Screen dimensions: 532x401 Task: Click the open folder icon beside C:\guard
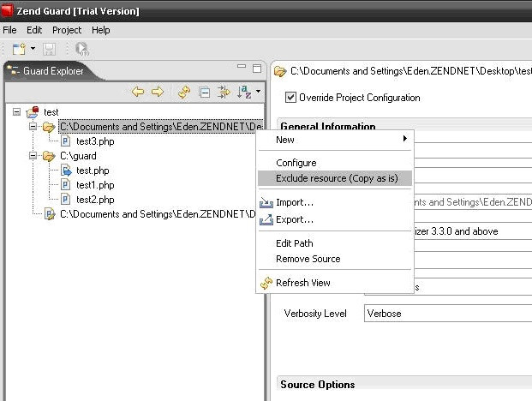pyautogui.click(x=49, y=156)
